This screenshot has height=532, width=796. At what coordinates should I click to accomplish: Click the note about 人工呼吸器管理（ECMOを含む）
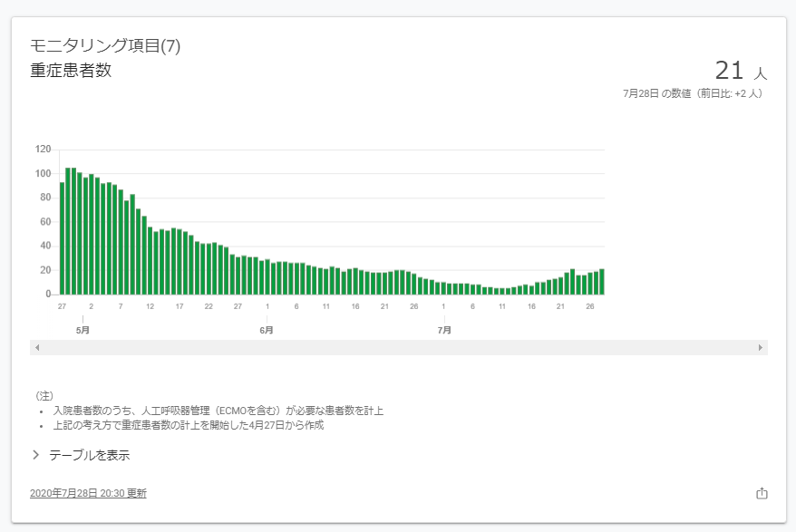pos(218,411)
